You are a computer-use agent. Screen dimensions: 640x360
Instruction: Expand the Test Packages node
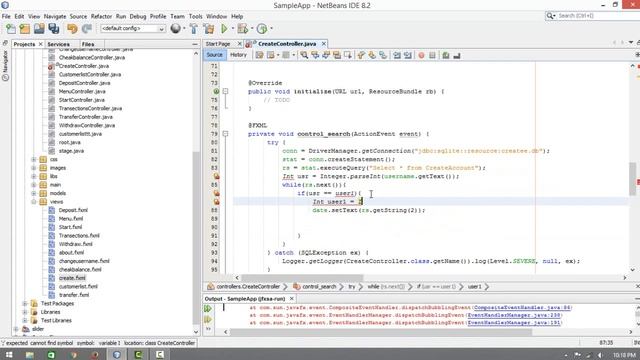click(x=25, y=303)
